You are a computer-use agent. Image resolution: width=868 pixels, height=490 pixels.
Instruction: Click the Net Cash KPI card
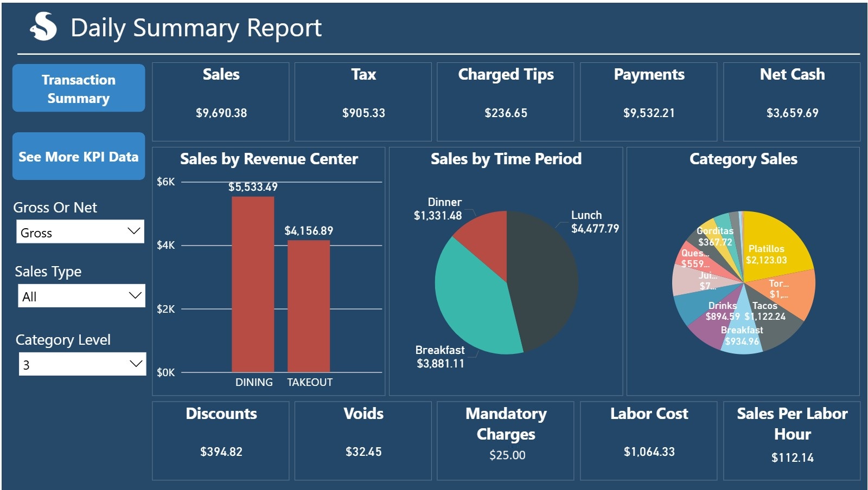click(x=792, y=102)
